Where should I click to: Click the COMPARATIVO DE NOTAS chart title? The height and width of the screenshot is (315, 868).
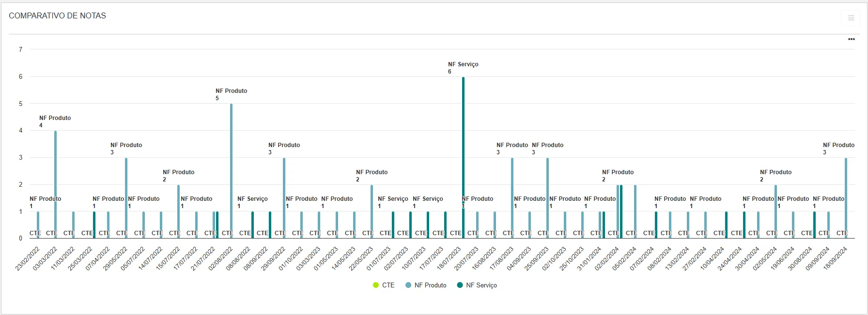pos(57,15)
